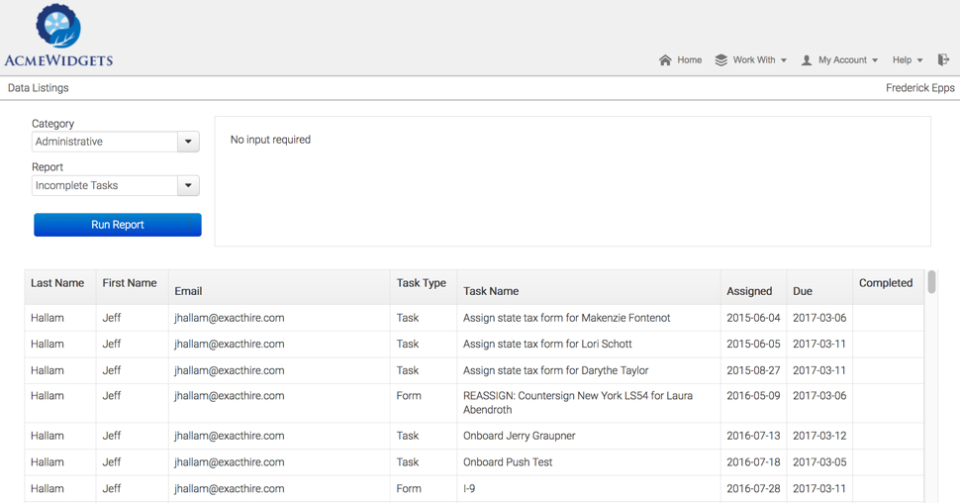Click the Home house icon
960x503 pixels.
665,60
